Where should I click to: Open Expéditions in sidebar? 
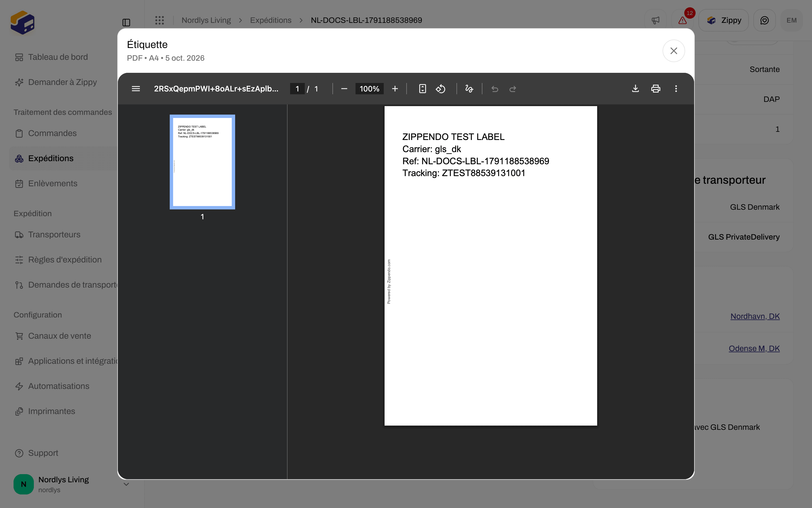click(51, 159)
